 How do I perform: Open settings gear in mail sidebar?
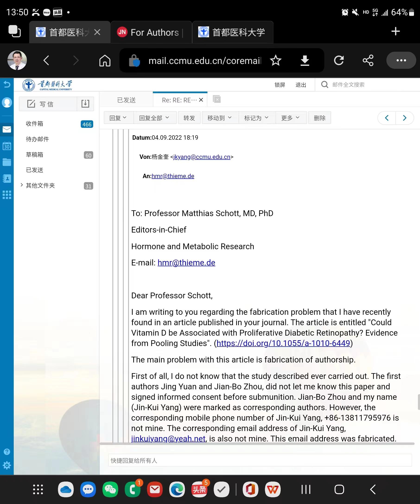[x=7, y=465]
